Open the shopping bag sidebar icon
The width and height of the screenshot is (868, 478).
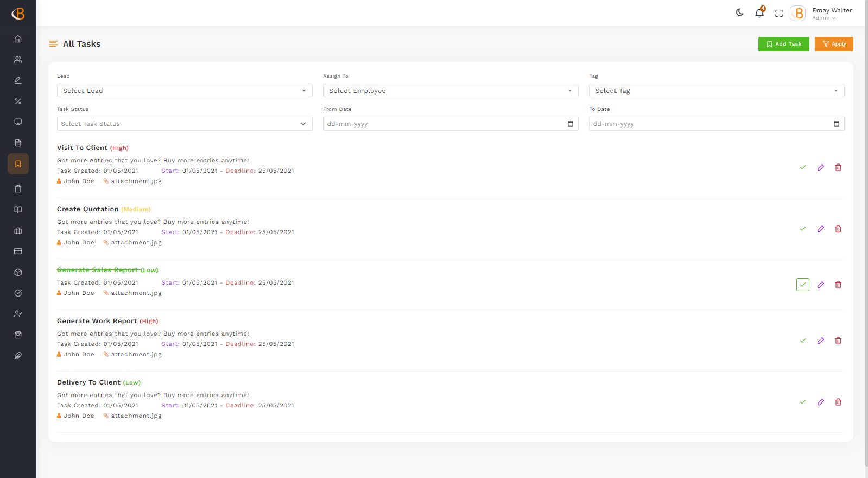(x=18, y=335)
